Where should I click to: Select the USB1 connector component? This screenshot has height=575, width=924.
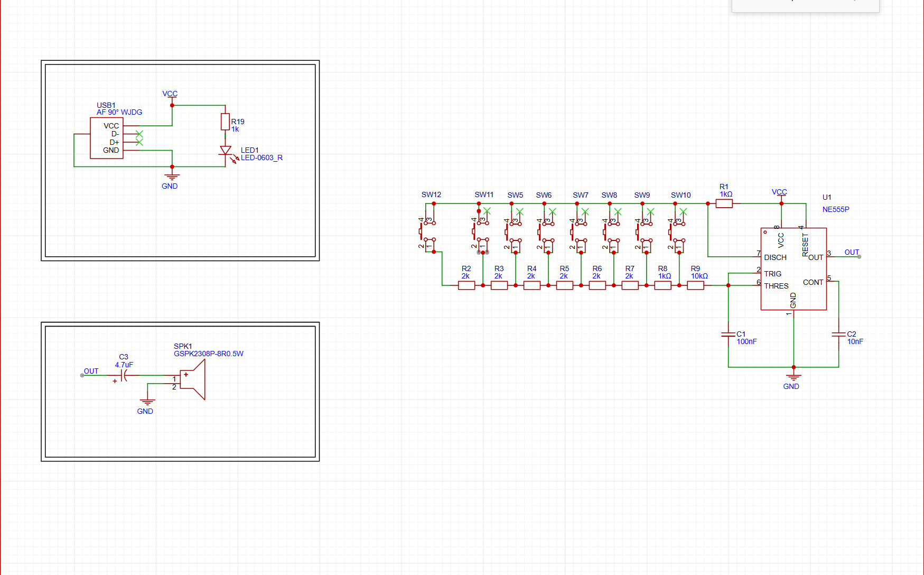[x=107, y=138]
